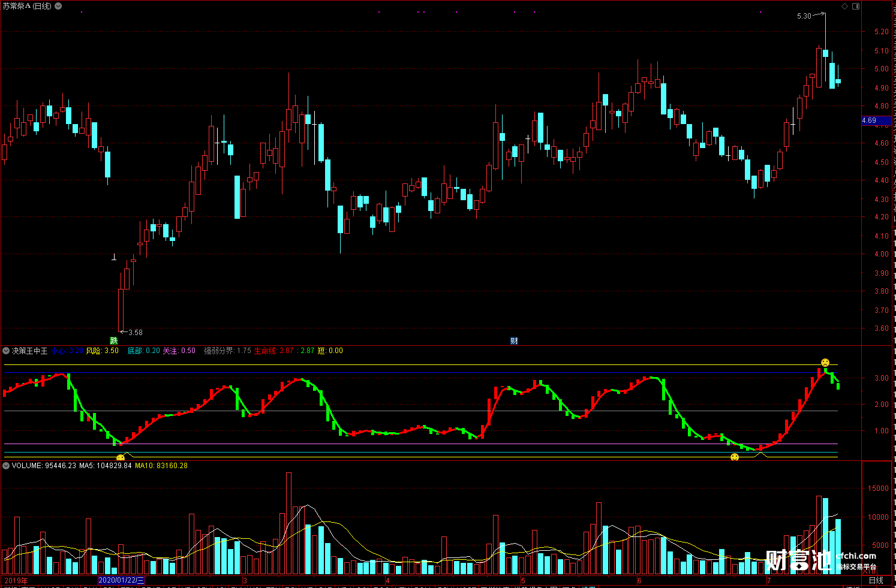Click the 2020/01/22/三 date marker
This screenshot has width=896, height=588.
pyautogui.click(x=121, y=580)
